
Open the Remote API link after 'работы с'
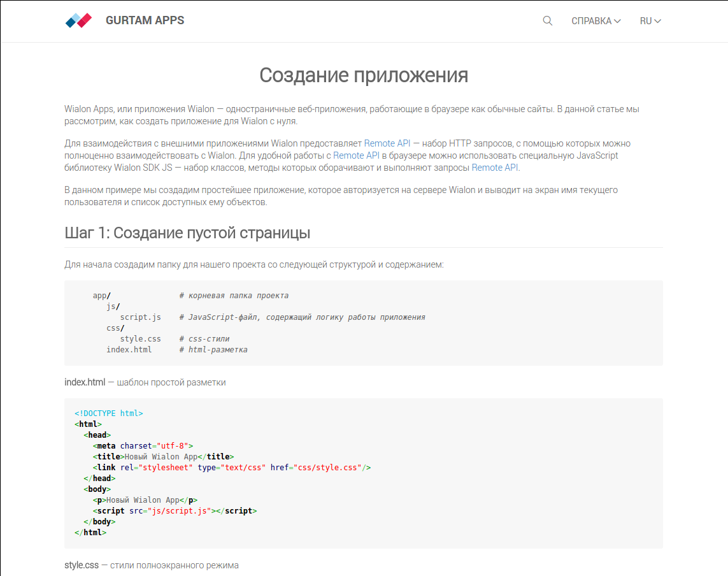(x=356, y=155)
